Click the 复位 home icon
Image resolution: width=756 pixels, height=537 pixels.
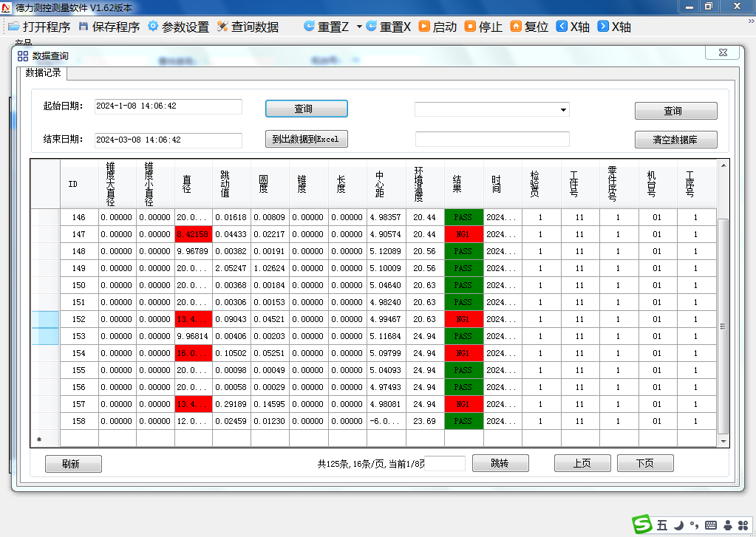[x=515, y=27]
